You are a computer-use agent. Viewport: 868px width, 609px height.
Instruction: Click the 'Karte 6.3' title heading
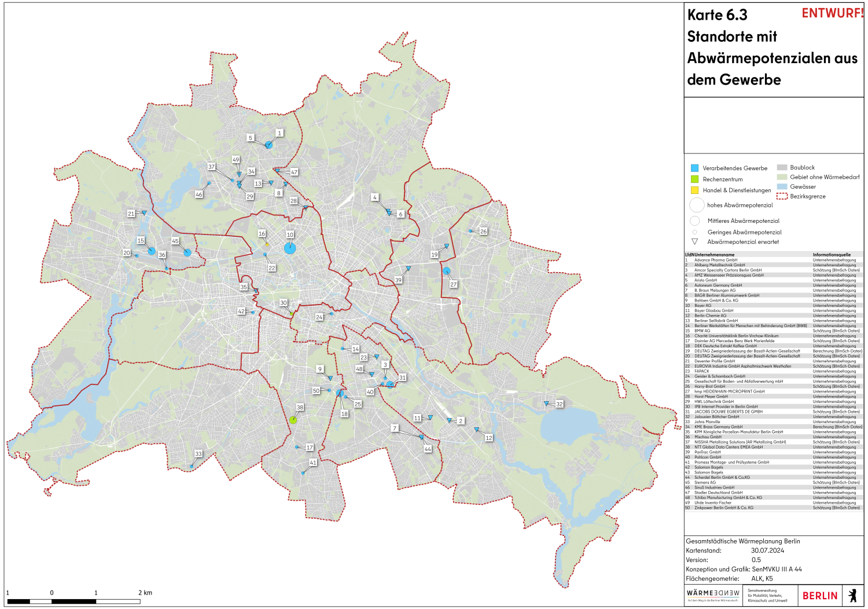pos(717,15)
